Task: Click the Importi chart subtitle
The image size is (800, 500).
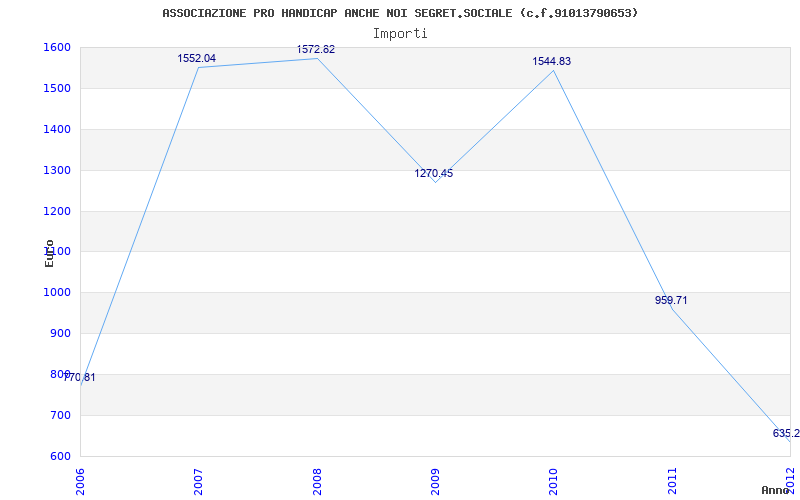Action: pos(400,34)
